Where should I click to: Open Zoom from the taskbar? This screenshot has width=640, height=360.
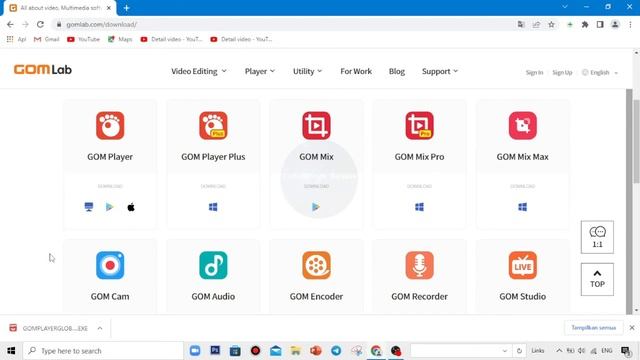click(195, 351)
